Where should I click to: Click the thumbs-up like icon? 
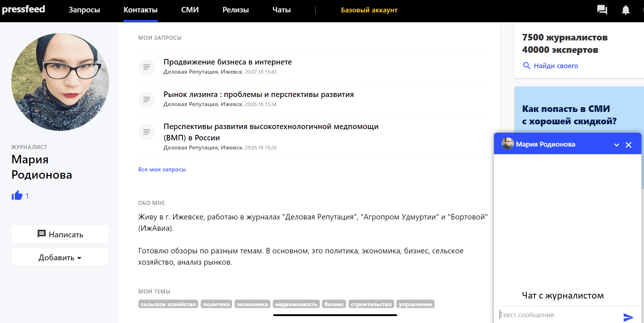coord(17,196)
